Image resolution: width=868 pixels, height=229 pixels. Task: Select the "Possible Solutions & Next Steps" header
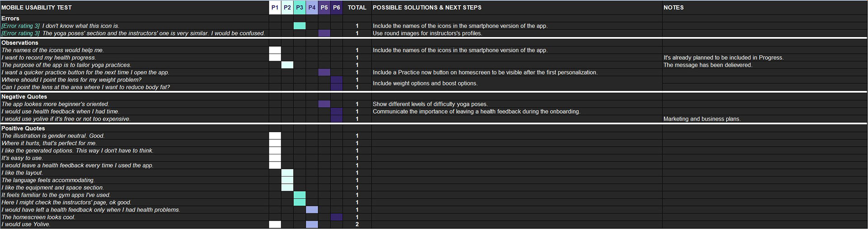pos(427,8)
